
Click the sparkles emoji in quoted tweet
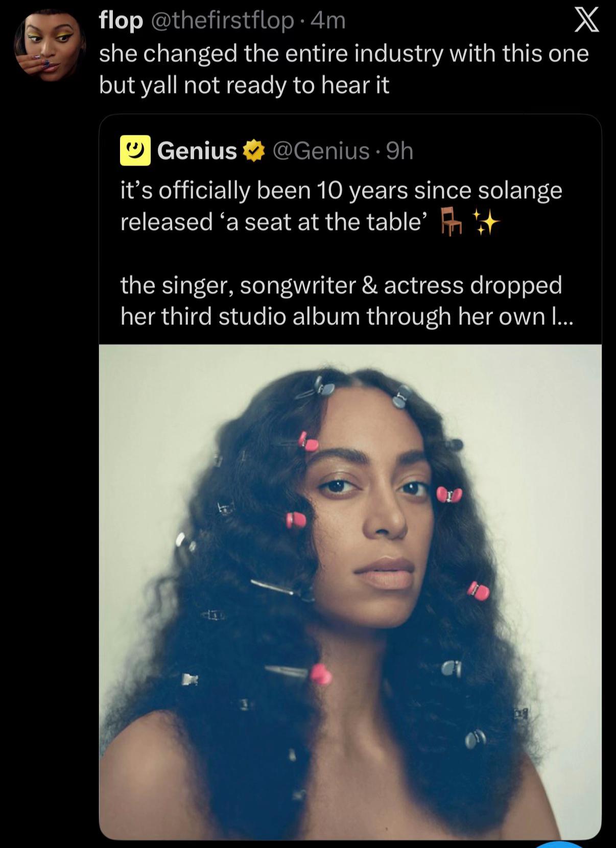(x=484, y=221)
